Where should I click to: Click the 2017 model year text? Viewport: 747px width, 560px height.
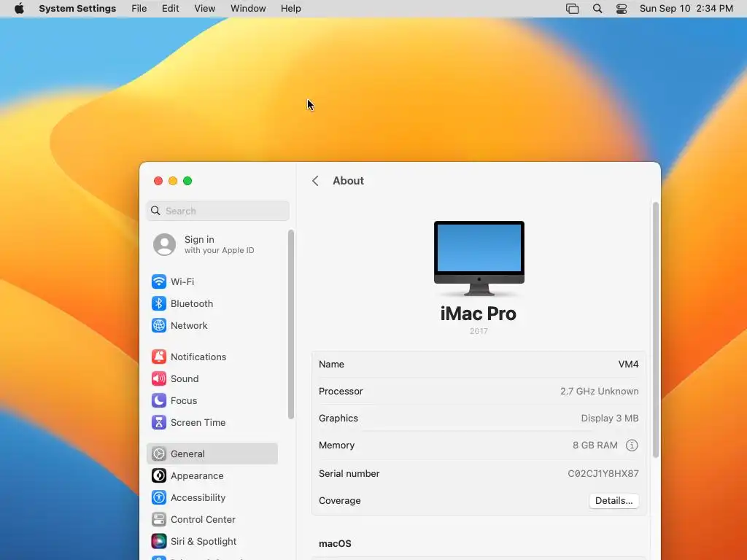click(x=479, y=331)
